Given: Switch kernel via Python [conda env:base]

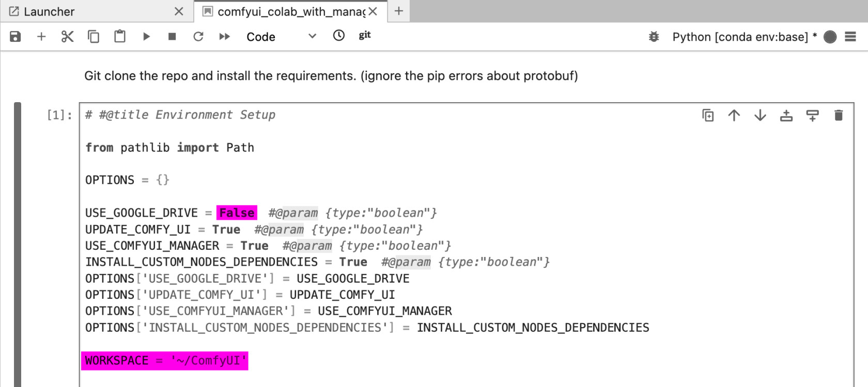Looking at the screenshot, I should 740,37.
